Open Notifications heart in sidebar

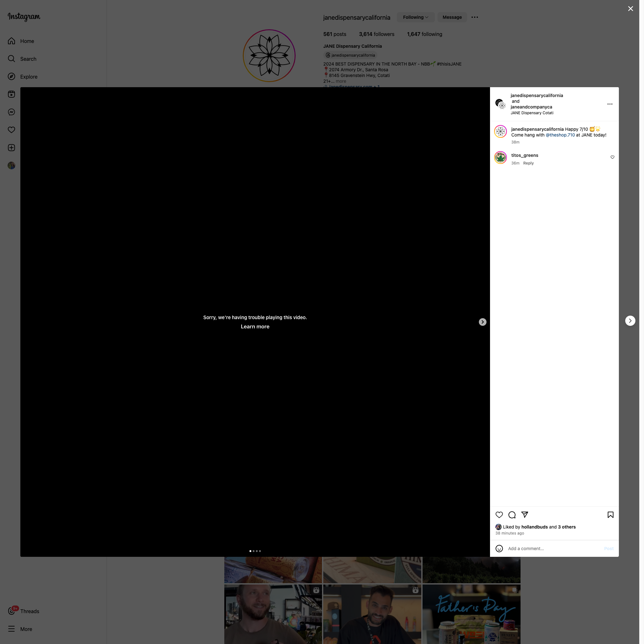[x=11, y=130]
